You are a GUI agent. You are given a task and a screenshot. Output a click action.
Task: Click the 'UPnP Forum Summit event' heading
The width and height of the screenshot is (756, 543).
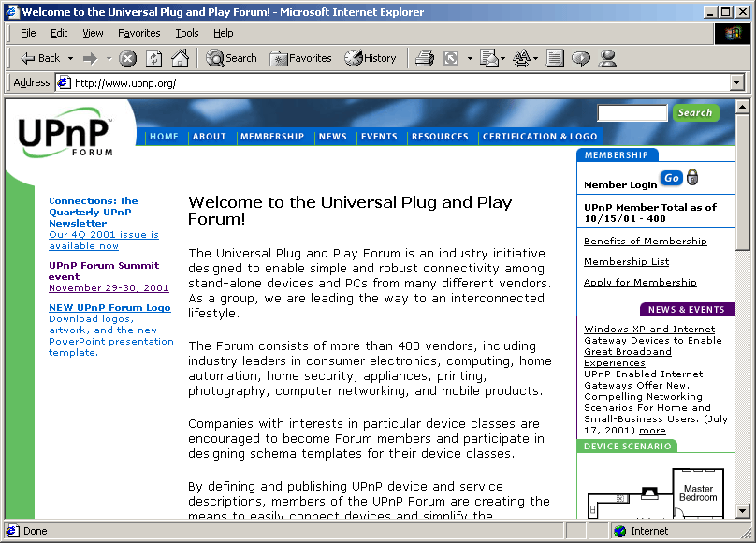pos(104,271)
